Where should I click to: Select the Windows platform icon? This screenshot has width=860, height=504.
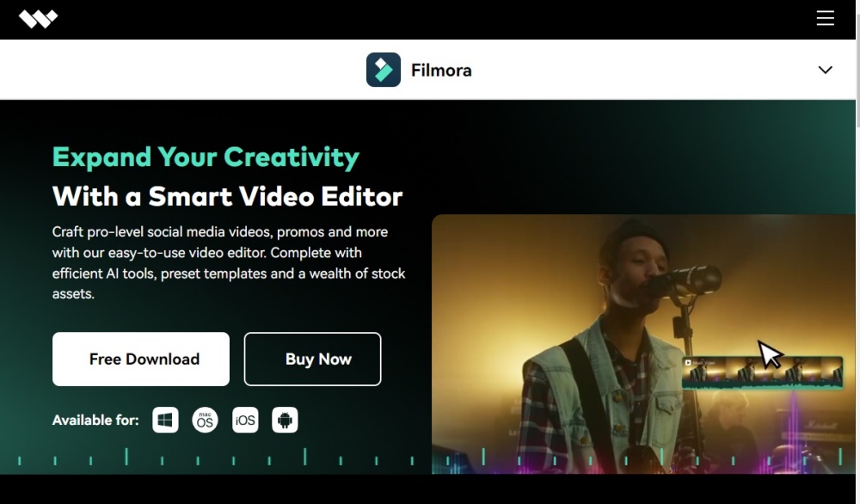[165, 420]
